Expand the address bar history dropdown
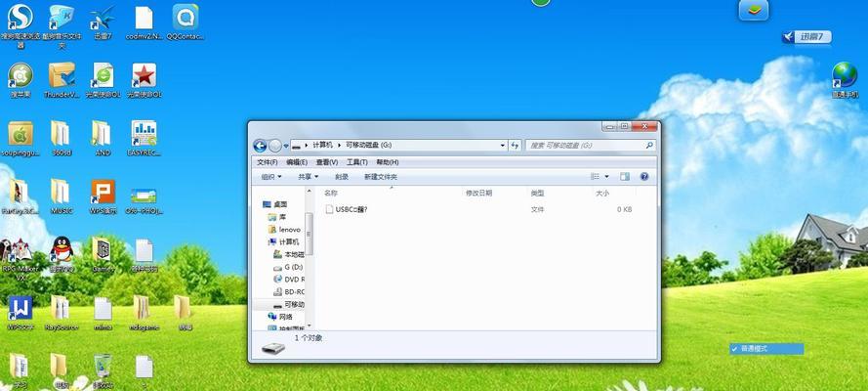Image resolution: width=868 pixels, height=391 pixels. tap(503, 145)
